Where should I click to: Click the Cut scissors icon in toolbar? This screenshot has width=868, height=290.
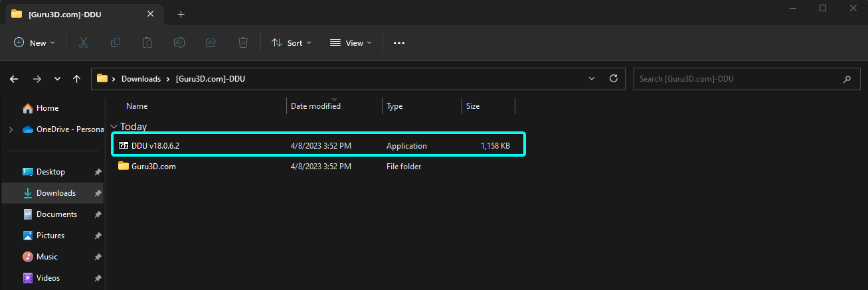(x=83, y=42)
